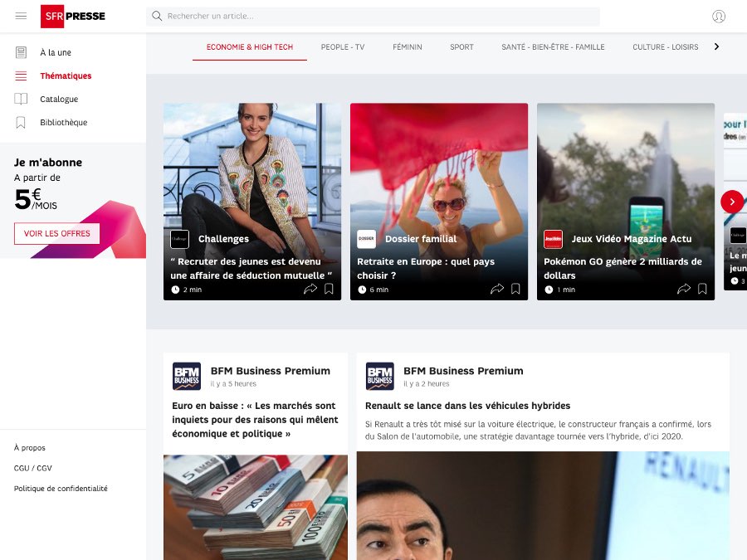Share the Dossier familial article
This screenshot has width=747, height=560.
point(497,289)
